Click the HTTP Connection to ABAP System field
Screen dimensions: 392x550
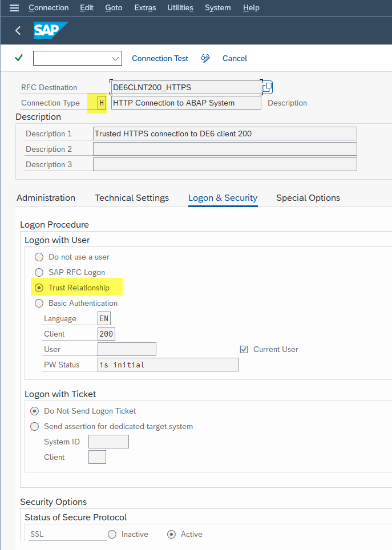pos(186,103)
